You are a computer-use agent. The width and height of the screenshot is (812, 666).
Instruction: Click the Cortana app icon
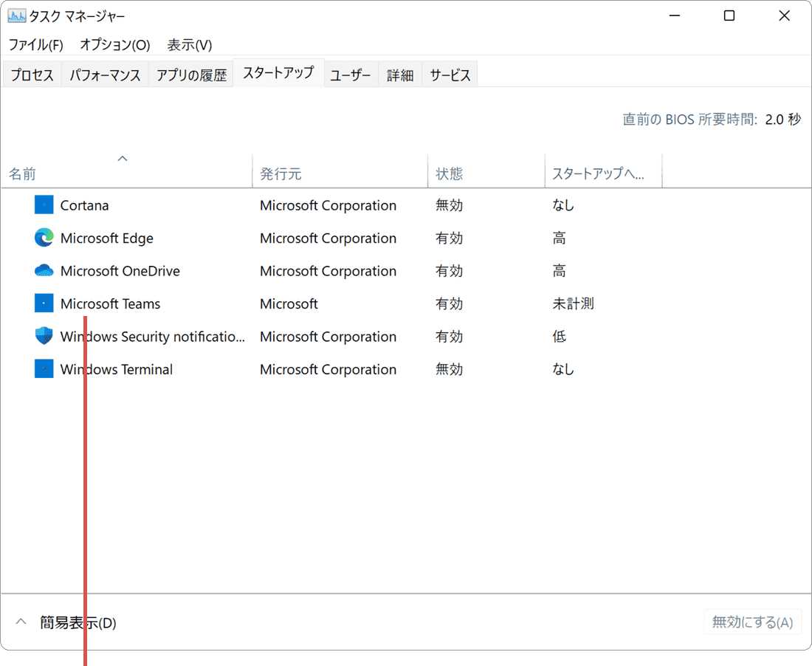coord(44,205)
